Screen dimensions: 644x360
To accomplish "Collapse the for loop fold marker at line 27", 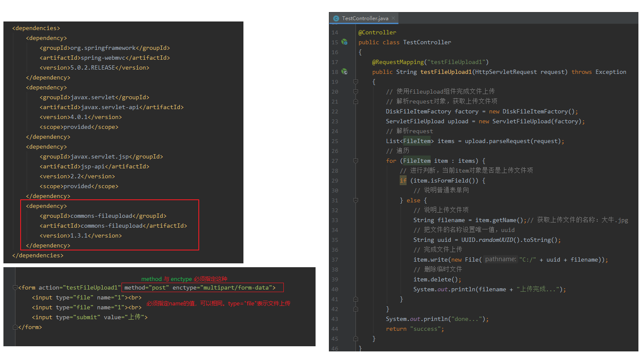I will coord(355,161).
